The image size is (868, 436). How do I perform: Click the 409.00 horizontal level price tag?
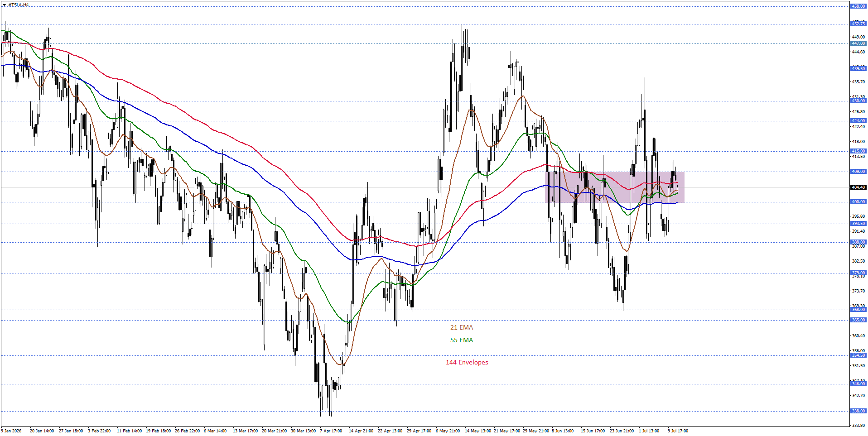click(x=858, y=172)
